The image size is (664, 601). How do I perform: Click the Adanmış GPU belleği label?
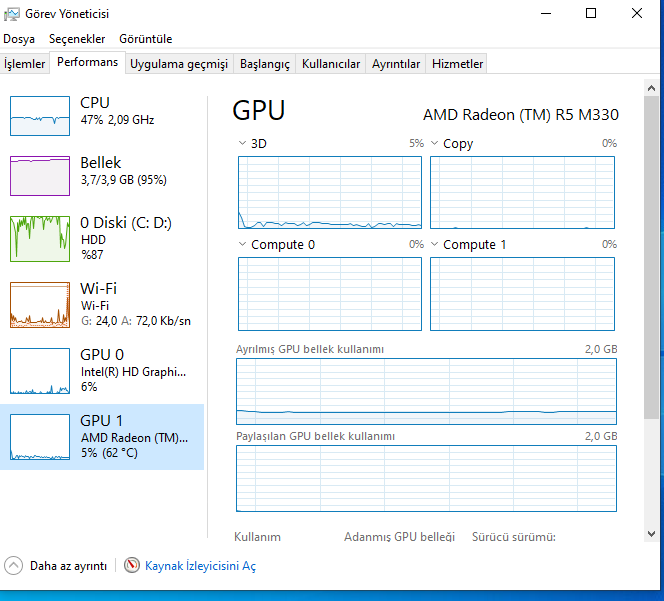(x=399, y=537)
